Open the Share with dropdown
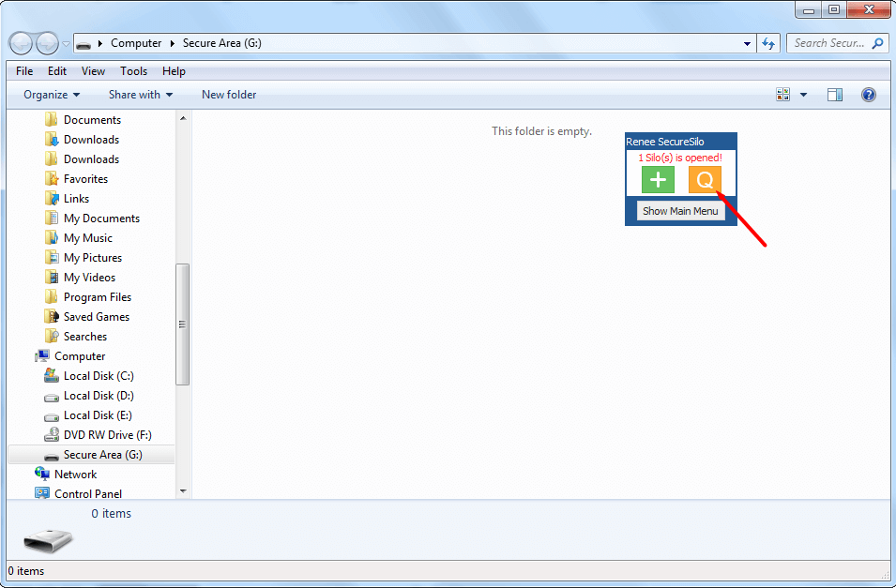The height and width of the screenshot is (588, 896). [x=141, y=95]
